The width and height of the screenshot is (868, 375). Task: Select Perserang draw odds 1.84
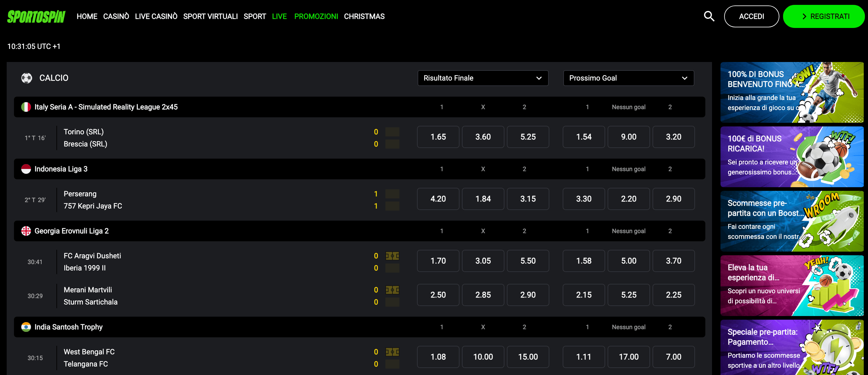[483, 199]
